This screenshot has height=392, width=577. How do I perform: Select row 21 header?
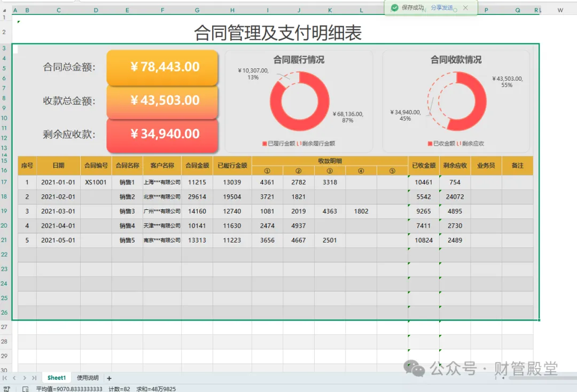(x=4, y=240)
